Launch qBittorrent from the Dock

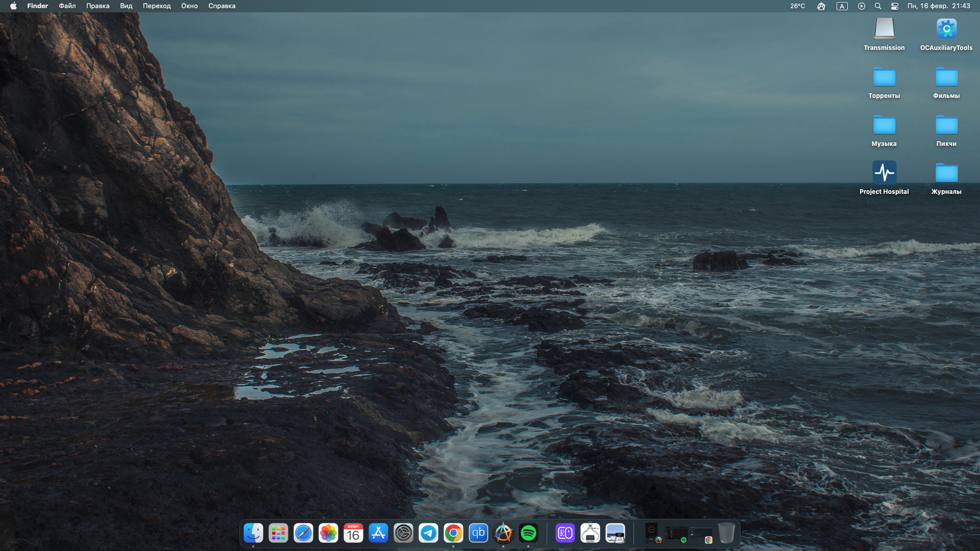click(478, 533)
